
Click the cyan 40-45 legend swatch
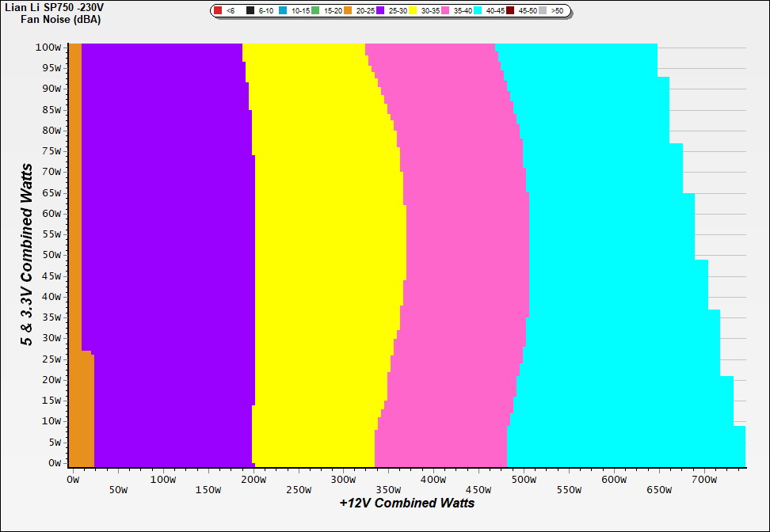coord(478,11)
